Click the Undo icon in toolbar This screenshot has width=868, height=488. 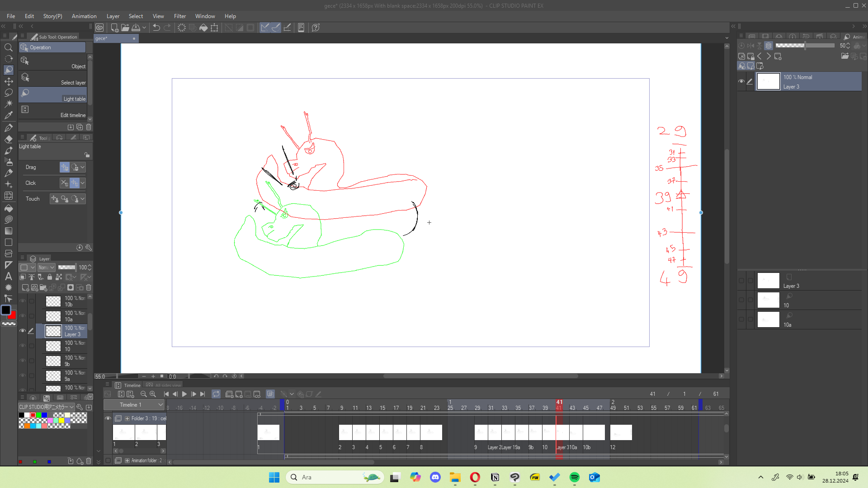[x=156, y=28]
